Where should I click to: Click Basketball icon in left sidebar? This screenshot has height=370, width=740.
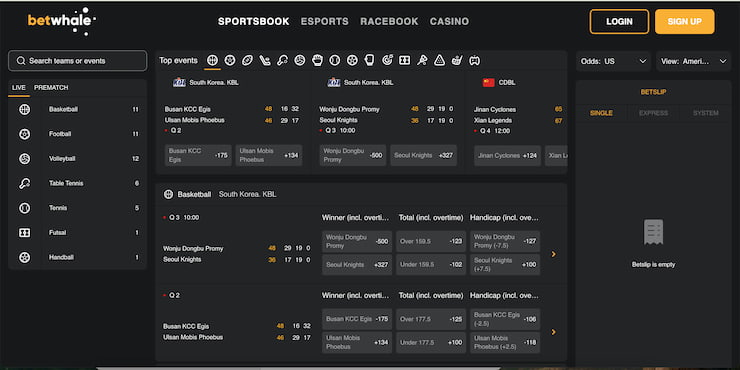[x=25, y=109]
